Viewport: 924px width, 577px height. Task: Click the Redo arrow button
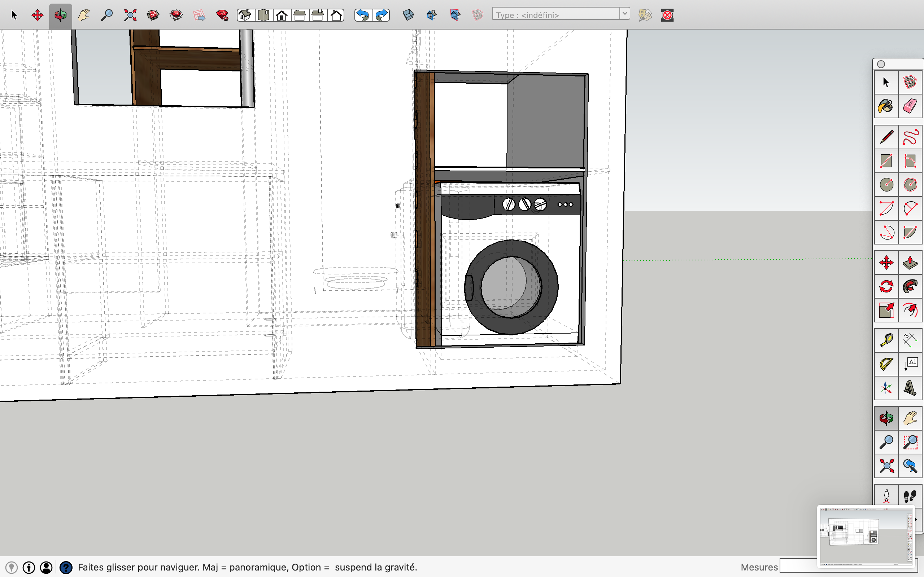tap(382, 15)
